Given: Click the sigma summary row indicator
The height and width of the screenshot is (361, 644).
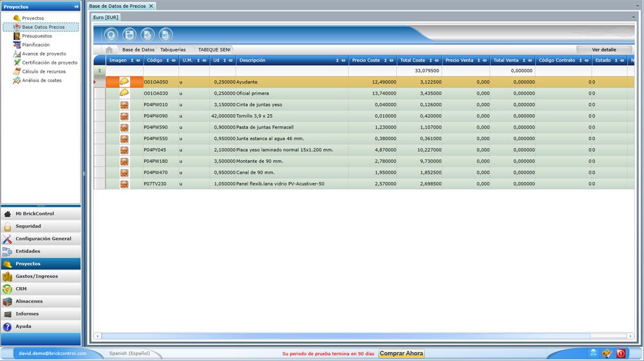Looking at the screenshot, I should coord(99,71).
